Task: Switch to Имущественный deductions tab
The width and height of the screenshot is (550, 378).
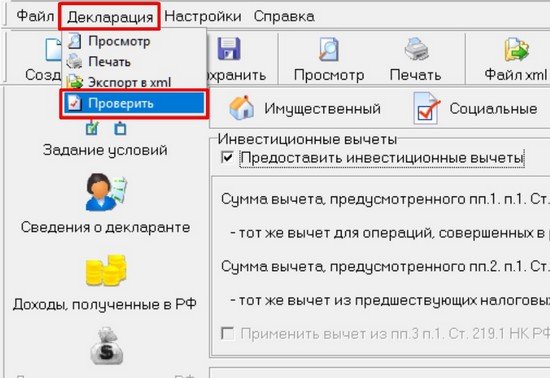Action: [305, 108]
